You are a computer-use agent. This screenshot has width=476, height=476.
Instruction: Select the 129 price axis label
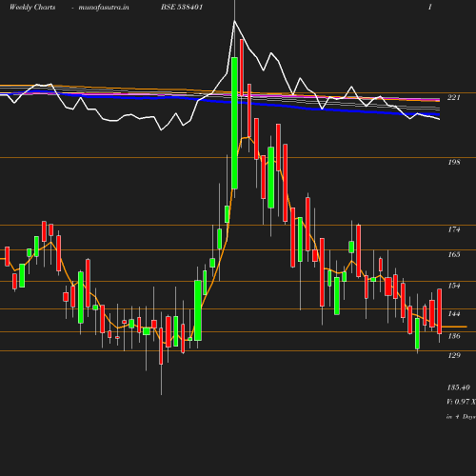(x=454, y=355)
